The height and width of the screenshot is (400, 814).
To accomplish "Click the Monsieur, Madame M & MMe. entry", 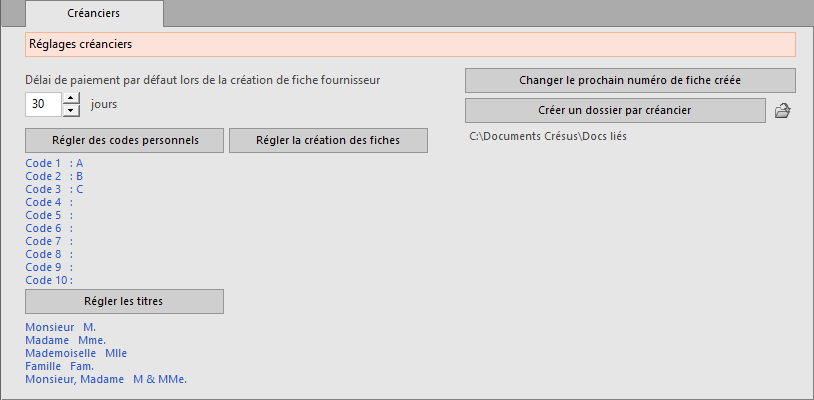I will tap(106, 379).
